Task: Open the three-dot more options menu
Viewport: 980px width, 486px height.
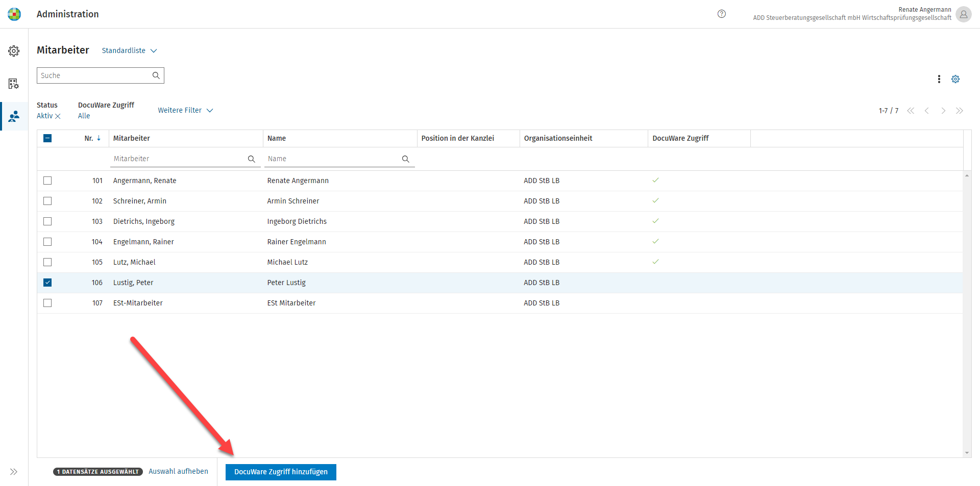Action: click(x=939, y=79)
